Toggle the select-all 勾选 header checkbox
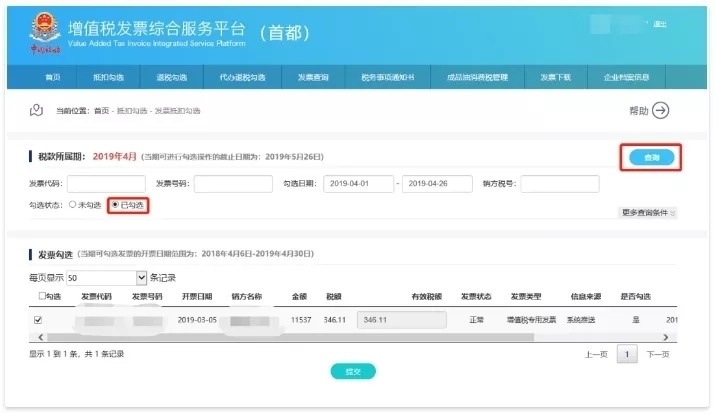The width and height of the screenshot is (716, 414). coord(42,296)
